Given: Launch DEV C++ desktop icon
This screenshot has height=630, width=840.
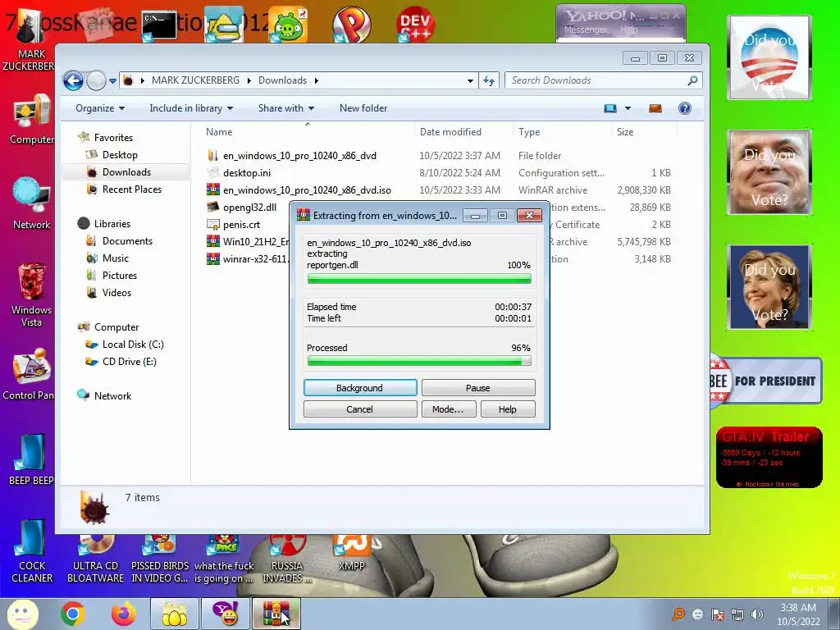Looking at the screenshot, I should pyautogui.click(x=415, y=23).
